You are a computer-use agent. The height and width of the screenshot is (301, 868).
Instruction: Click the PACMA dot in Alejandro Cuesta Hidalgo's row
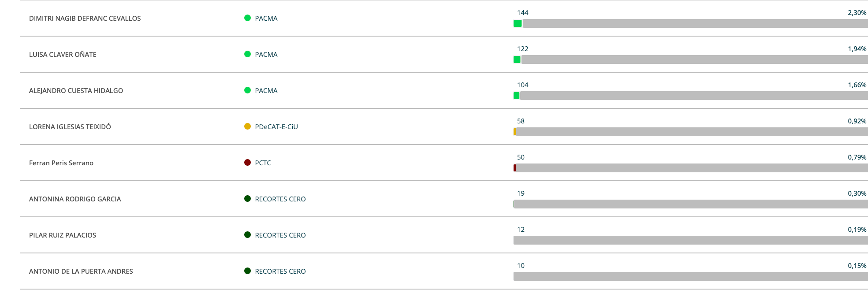(x=247, y=90)
